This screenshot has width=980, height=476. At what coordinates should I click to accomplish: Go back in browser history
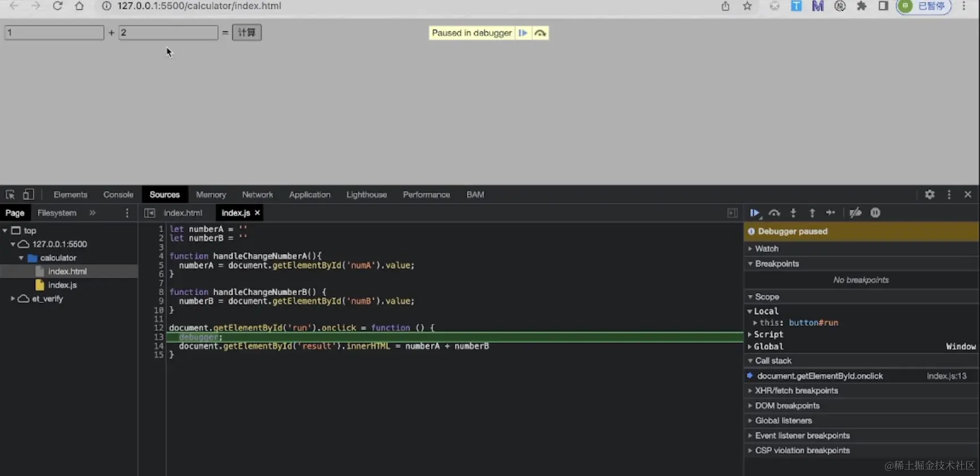click(14, 6)
